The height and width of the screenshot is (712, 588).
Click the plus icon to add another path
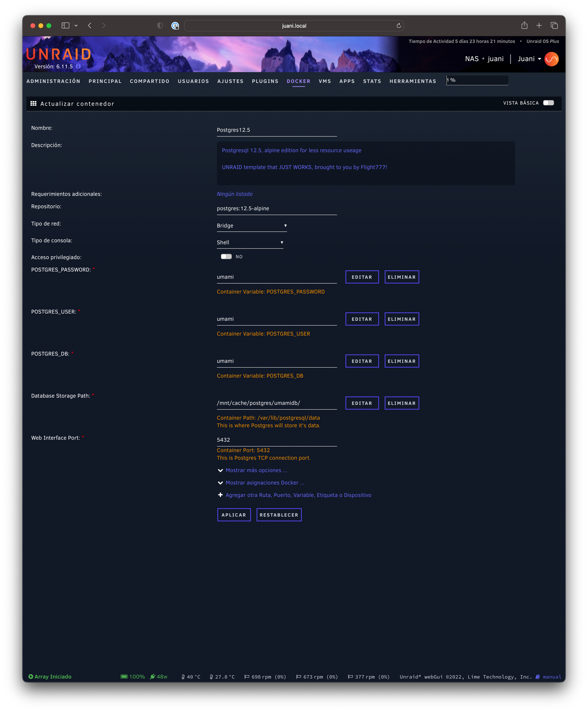(x=220, y=495)
